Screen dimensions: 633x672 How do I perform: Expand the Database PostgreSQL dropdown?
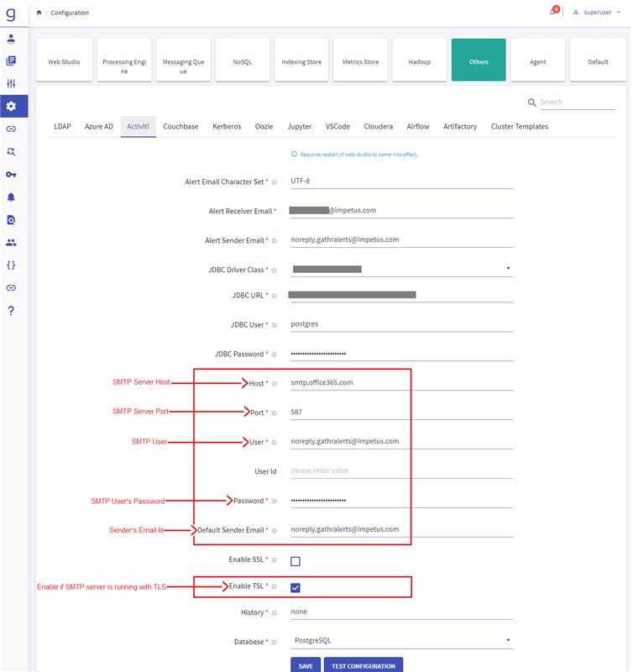[508, 640]
